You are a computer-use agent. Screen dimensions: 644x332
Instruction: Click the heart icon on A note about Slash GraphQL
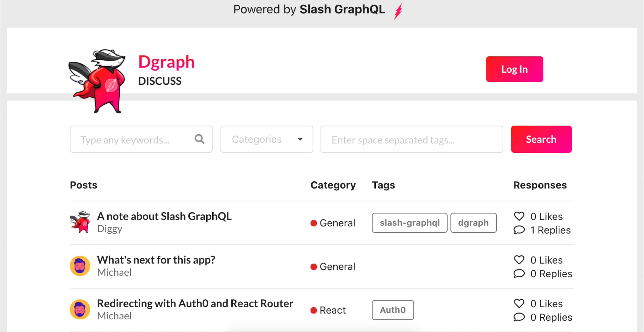click(x=519, y=216)
